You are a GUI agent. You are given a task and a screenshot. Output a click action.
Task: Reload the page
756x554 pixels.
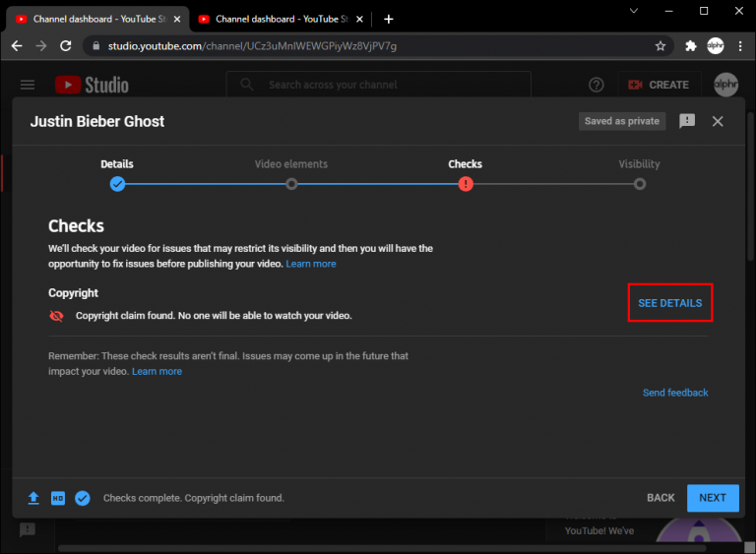coord(66,46)
